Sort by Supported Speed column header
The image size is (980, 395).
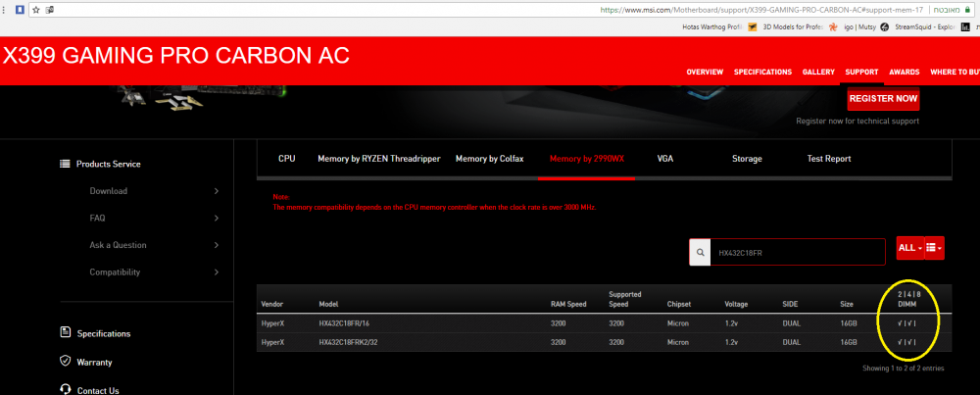[x=625, y=299]
